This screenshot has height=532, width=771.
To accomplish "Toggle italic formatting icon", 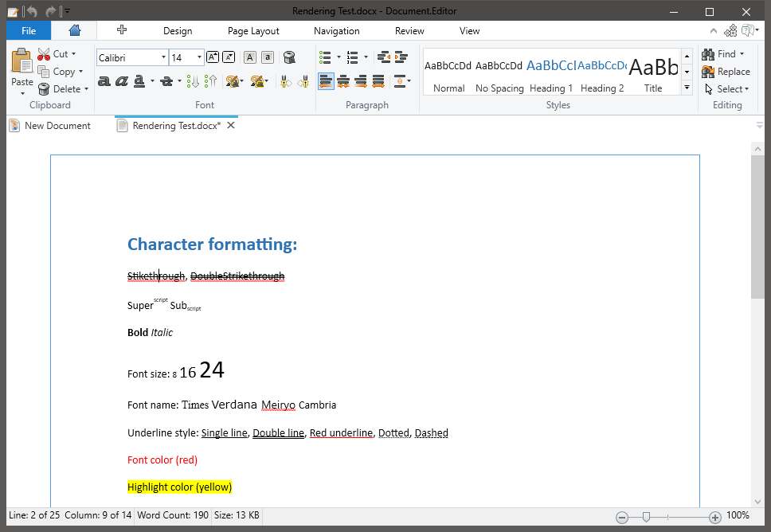I will pyautogui.click(x=121, y=81).
